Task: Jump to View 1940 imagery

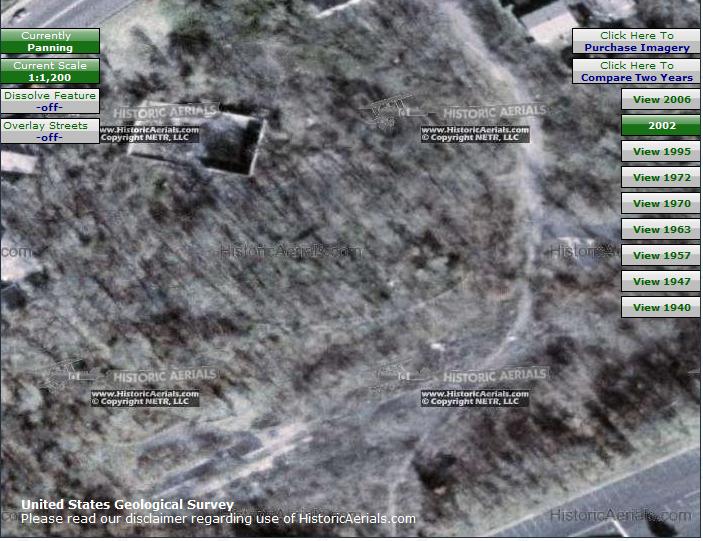Action: point(660,307)
